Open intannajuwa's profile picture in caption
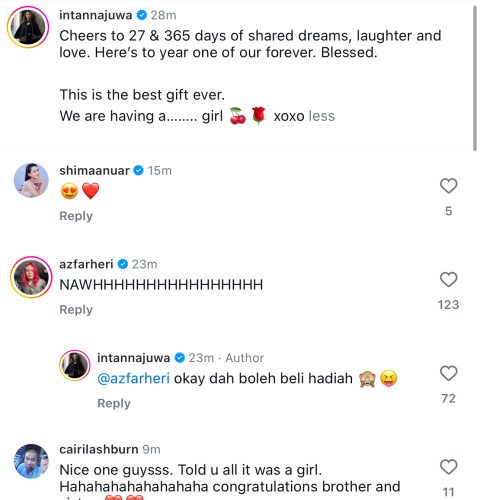This screenshot has height=500, width=480. 28,27
